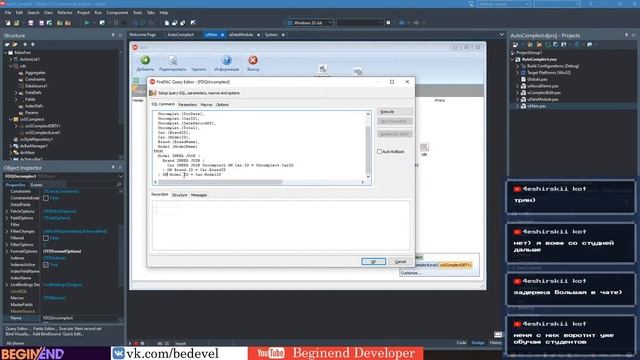Click the green Run arrow in IDE toolbar
This screenshot has width=640, height=360.
click(x=87, y=23)
